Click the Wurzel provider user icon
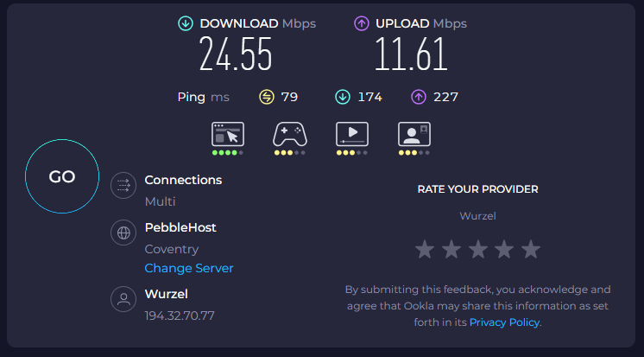The width and height of the screenshot is (644, 357). [123, 299]
